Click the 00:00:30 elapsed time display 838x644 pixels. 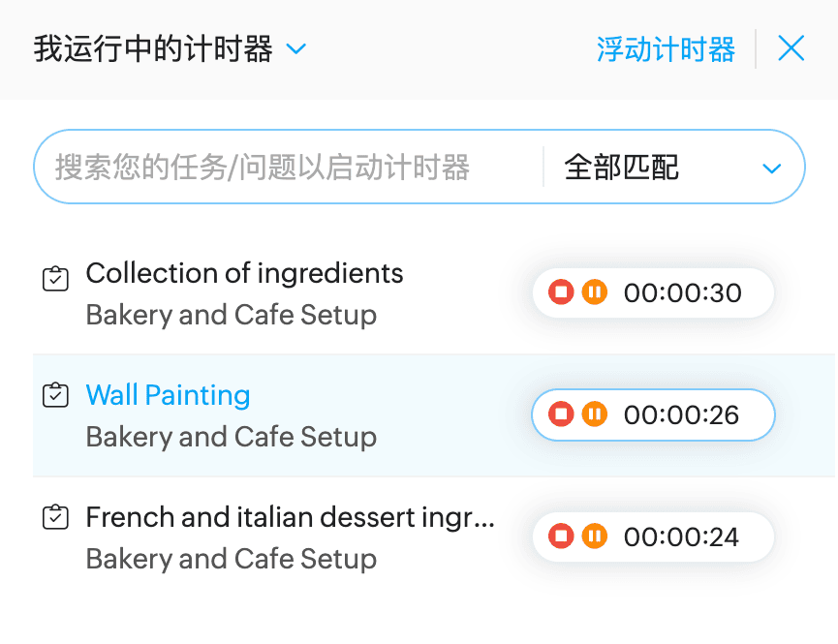click(x=683, y=292)
